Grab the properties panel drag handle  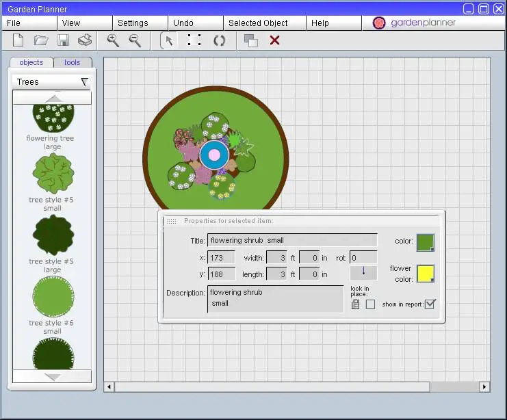[171, 221]
